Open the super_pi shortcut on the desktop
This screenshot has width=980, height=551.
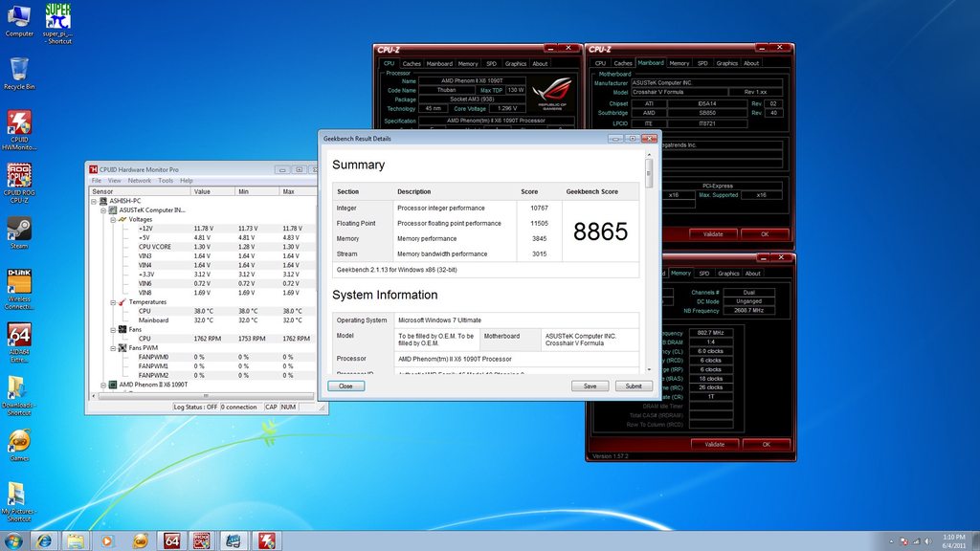point(57,24)
